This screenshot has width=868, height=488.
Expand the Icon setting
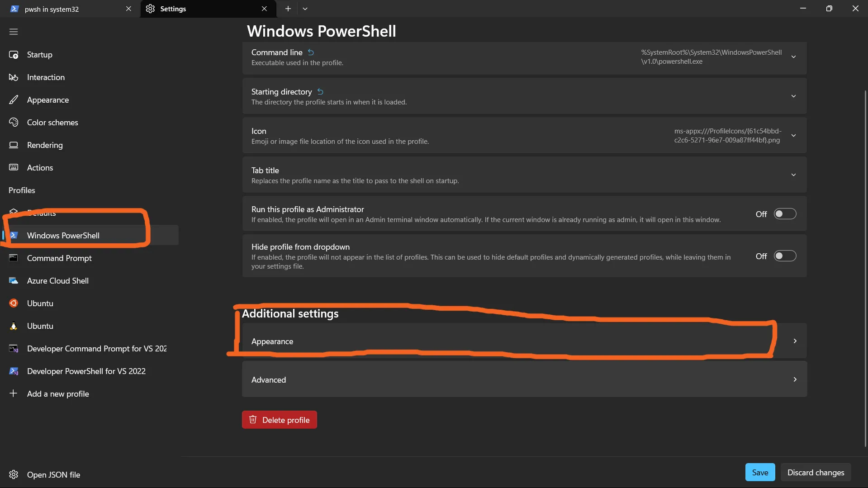pos(793,136)
